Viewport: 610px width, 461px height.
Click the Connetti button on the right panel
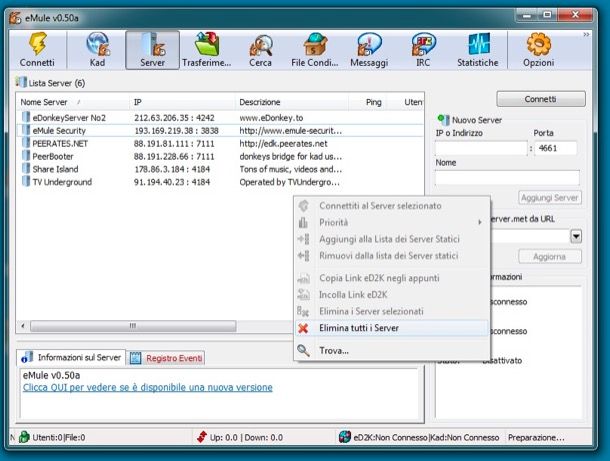541,99
